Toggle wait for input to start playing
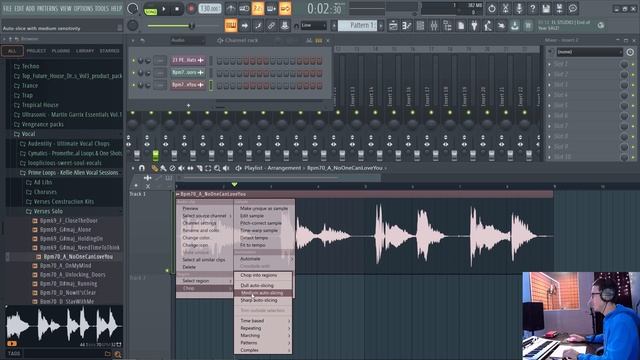Image resolution: width=640 pixels, height=360 pixels. tap(244, 9)
